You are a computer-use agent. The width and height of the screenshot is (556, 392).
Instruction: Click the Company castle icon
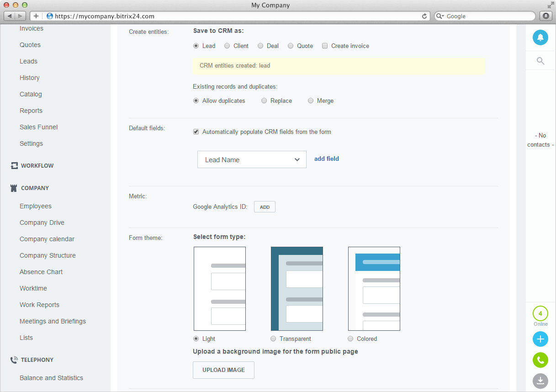[x=14, y=188]
